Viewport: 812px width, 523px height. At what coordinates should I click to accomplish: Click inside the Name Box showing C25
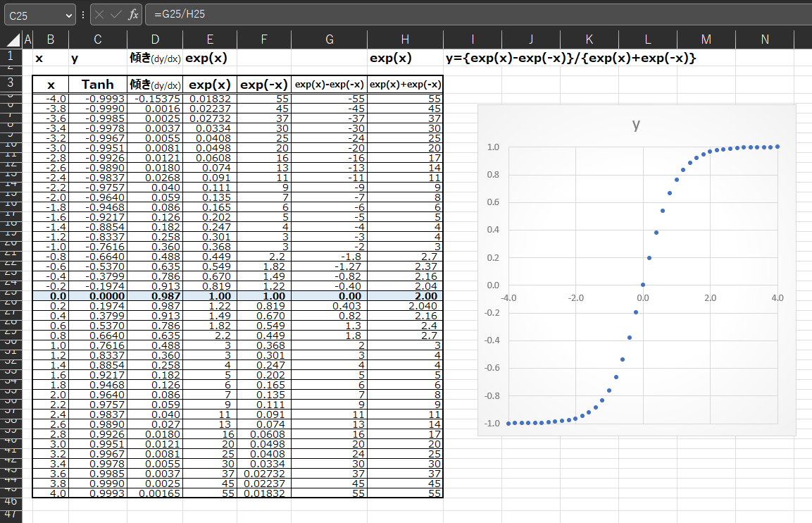tap(32, 14)
